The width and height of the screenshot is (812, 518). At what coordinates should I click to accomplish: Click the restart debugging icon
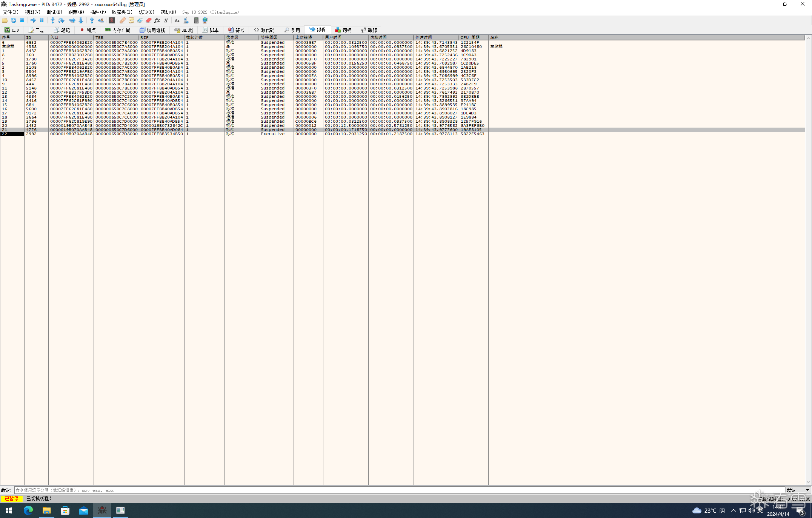(x=14, y=20)
